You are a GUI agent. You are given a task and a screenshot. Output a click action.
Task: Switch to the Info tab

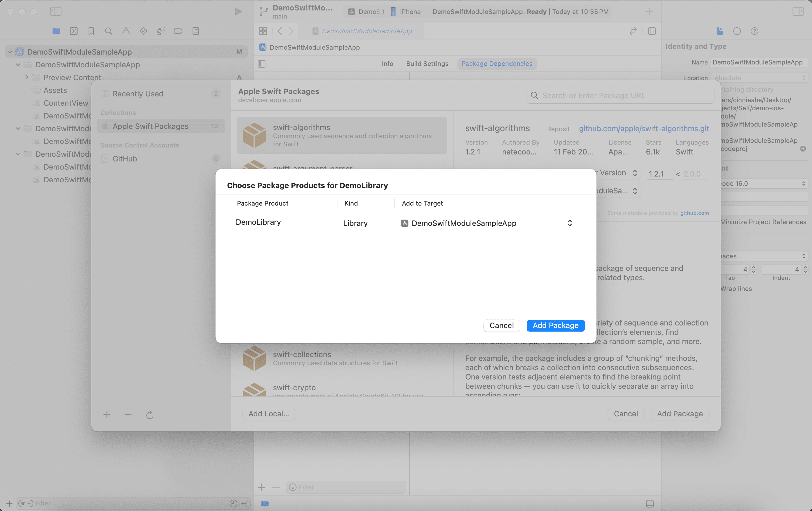coord(387,64)
